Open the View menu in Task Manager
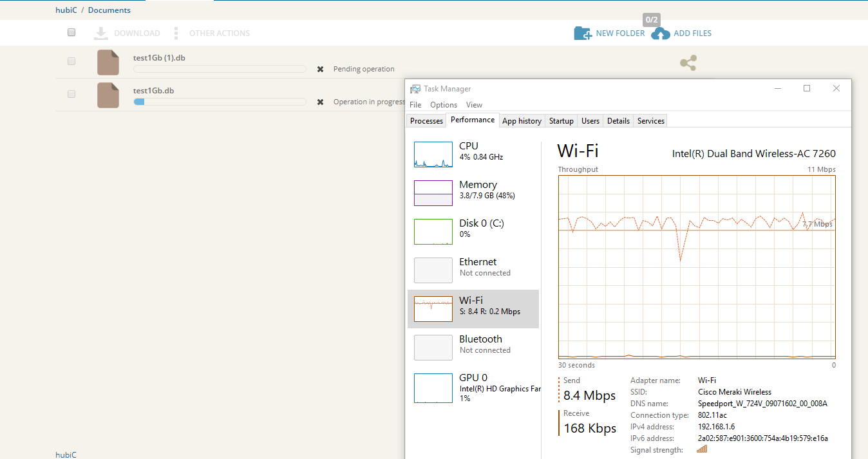The height and width of the screenshot is (459, 868). (x=474, y=105)
